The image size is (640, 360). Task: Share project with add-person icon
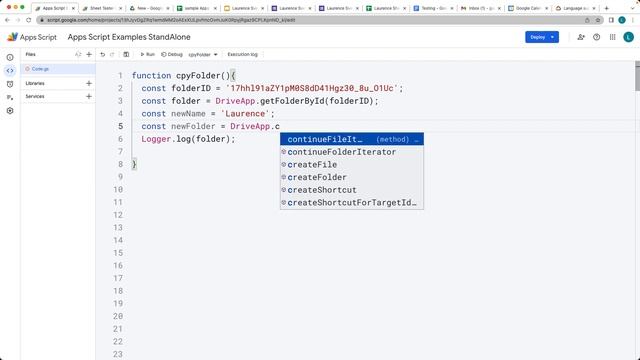581,37
